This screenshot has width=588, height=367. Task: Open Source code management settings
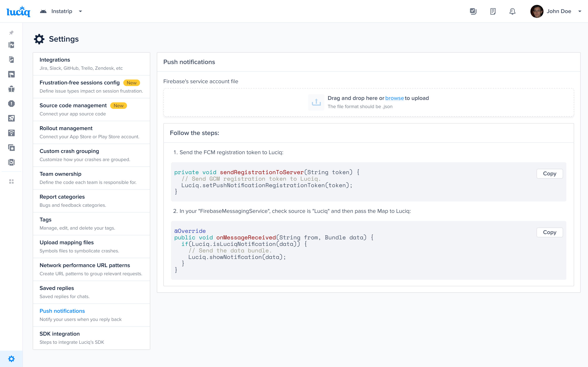pyautogui.click(x=91, y=109)
